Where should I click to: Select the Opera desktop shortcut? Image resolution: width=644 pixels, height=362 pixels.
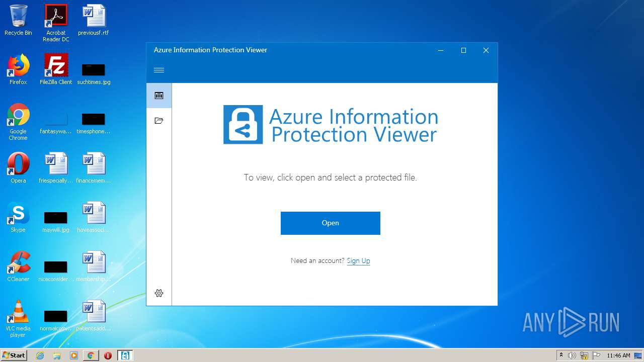(18, 168)
